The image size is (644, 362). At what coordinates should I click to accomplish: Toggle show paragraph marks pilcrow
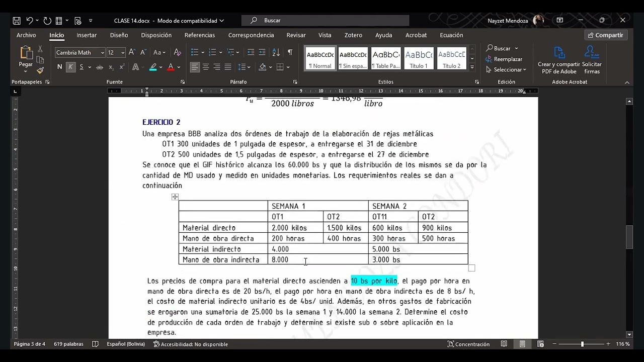pos(290,52)
